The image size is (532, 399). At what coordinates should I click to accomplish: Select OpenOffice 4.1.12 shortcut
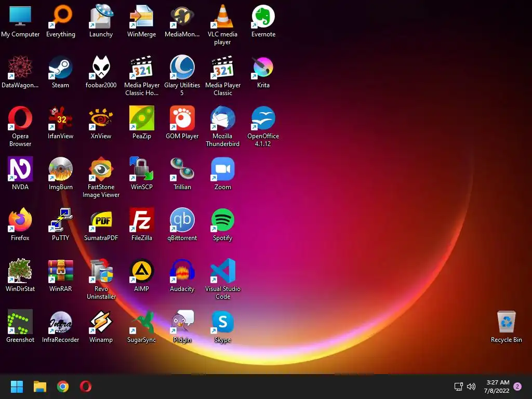click(x=263, y=118)
